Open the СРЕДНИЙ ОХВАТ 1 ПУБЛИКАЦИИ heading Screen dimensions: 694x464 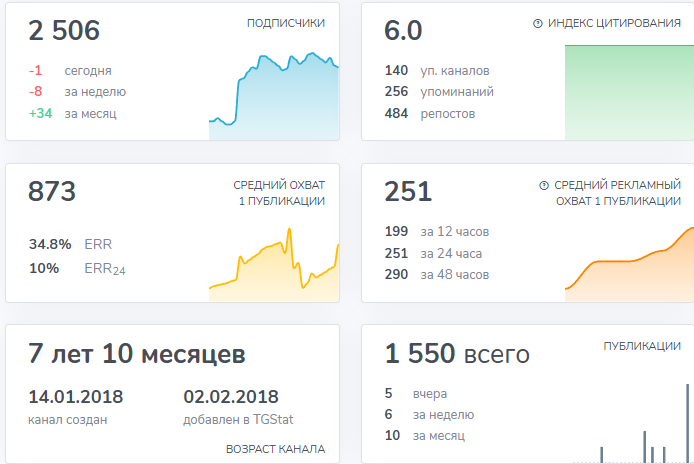pos(279,193)
